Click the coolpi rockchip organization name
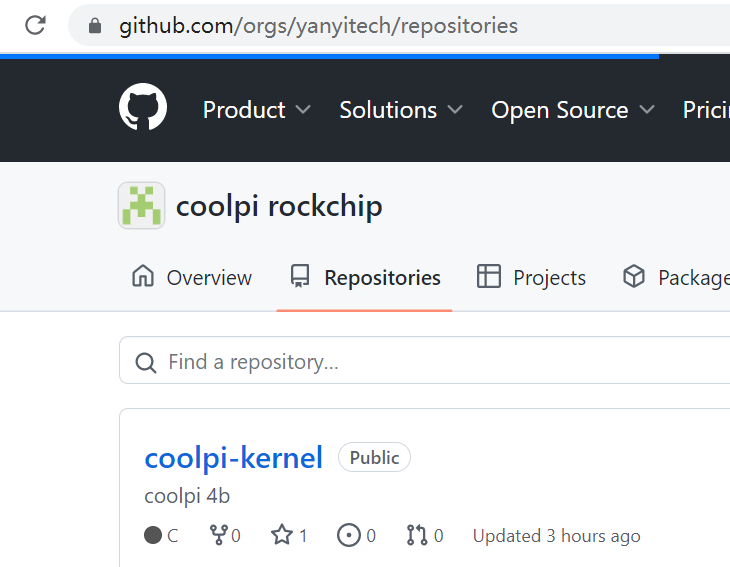Image resolution: width=730 pixels, height=567 pixels. click(279, 206)
